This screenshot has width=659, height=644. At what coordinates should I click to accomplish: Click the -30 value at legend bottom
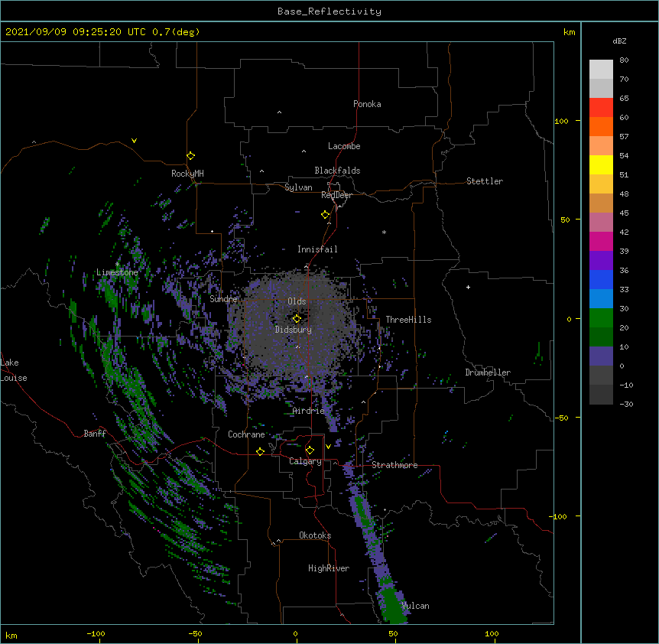pos(626,404)
